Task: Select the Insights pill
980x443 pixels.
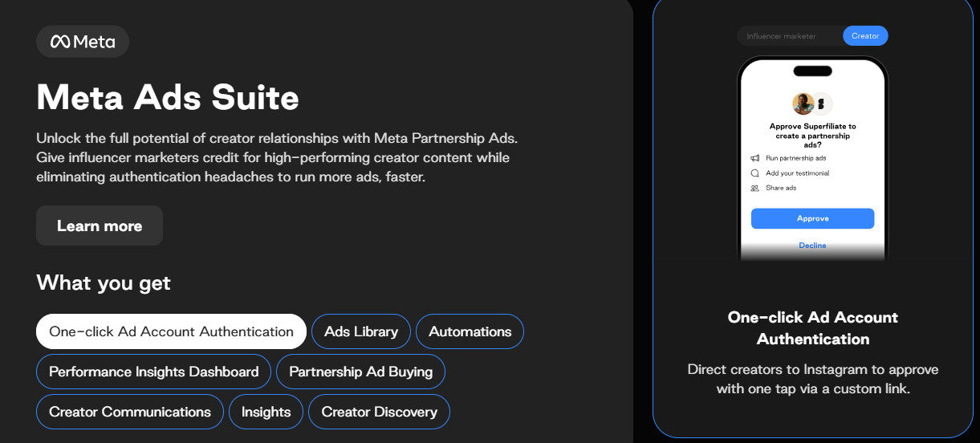Action: (266, 412)
